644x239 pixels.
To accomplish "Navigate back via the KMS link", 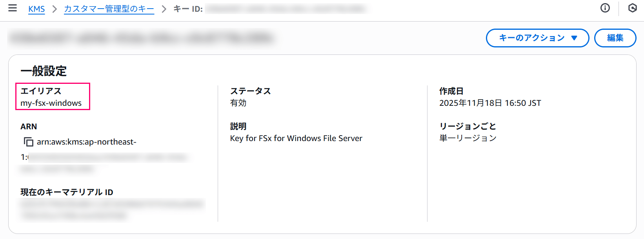I will [x=36, y=9].
